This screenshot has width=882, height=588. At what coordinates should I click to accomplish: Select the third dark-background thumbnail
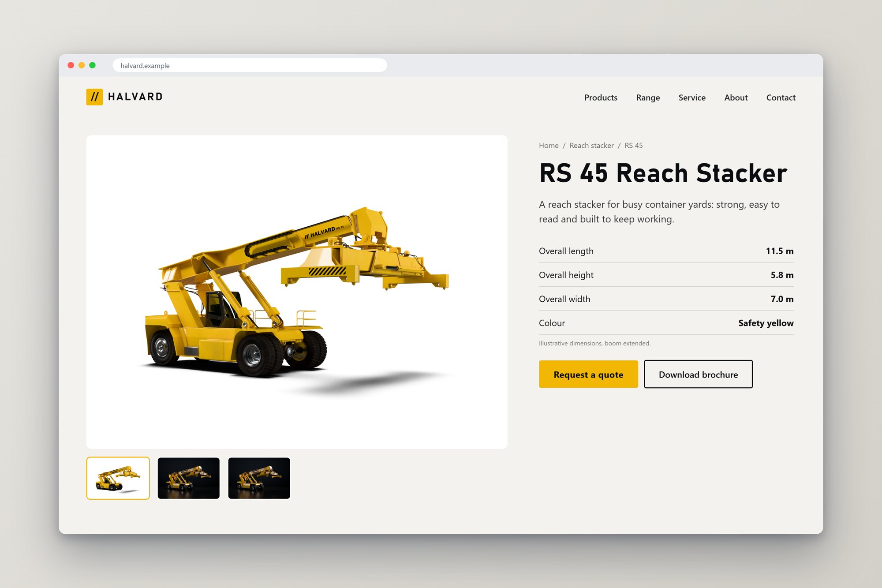click(259, 478)
